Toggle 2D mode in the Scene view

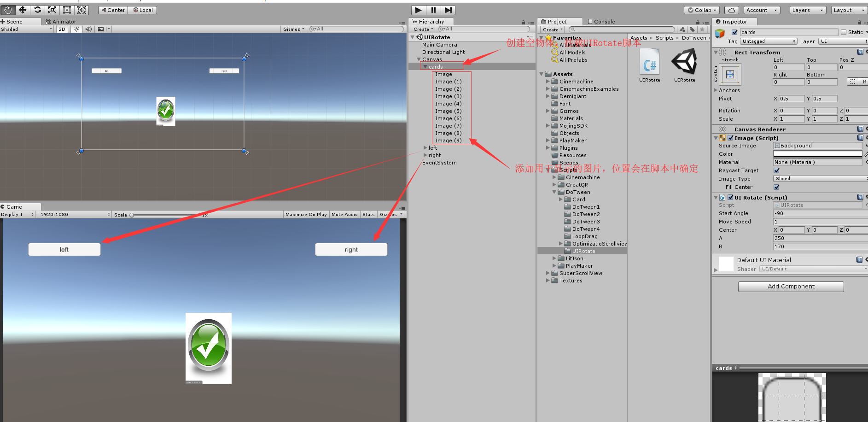coord(62,29)
